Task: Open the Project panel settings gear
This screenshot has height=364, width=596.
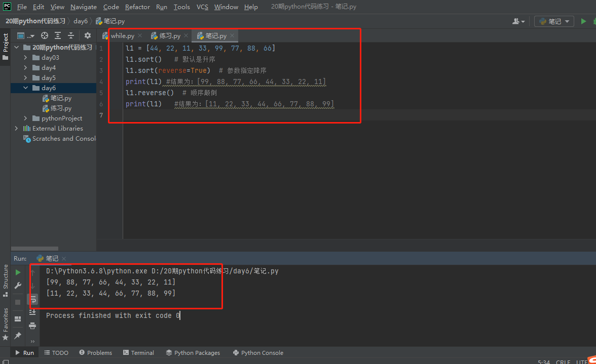Action: point(87,35)
